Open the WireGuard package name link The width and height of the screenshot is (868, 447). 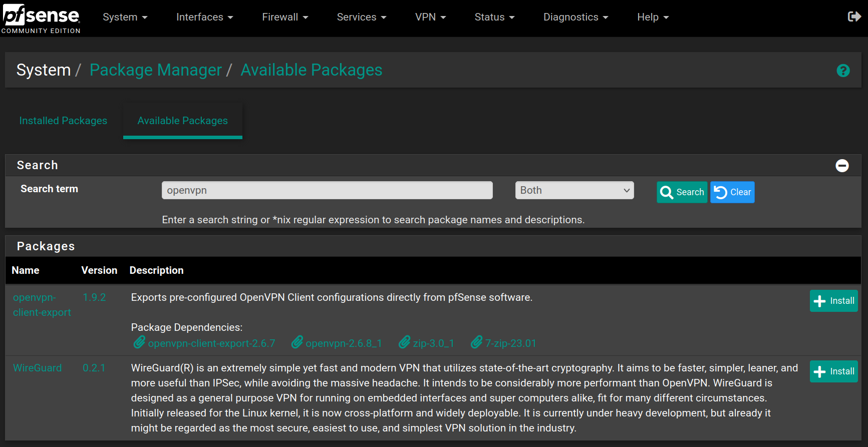38,368
